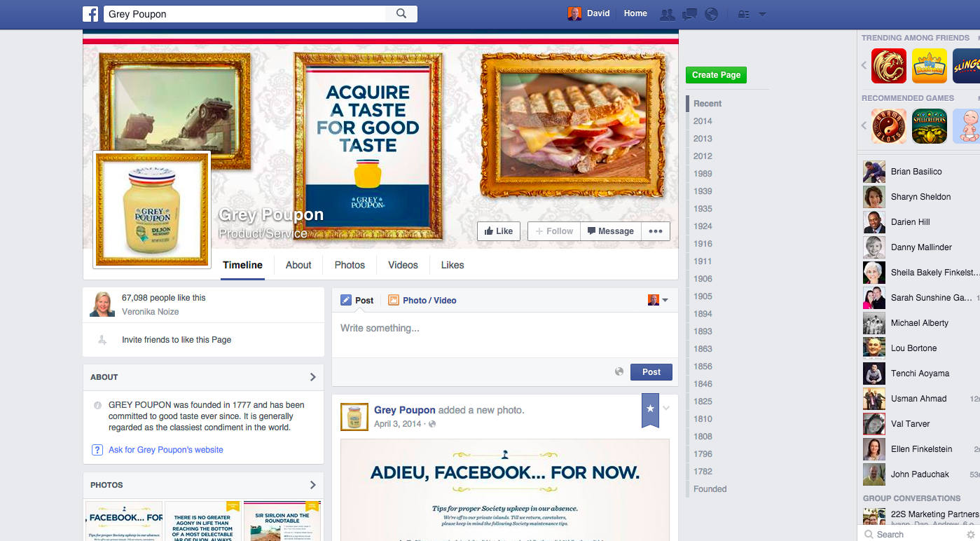
Task: Switch to the Photos tab
Action: tap(350, 265)
